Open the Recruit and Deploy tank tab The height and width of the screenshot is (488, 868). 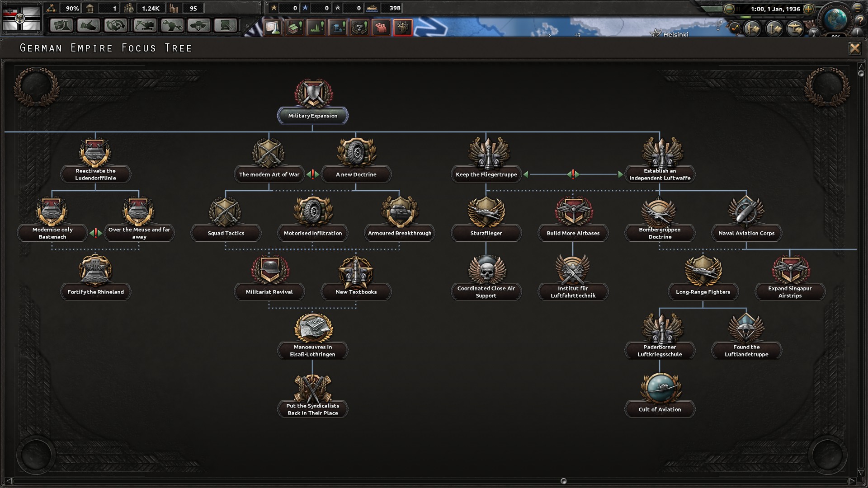[199, 26]
